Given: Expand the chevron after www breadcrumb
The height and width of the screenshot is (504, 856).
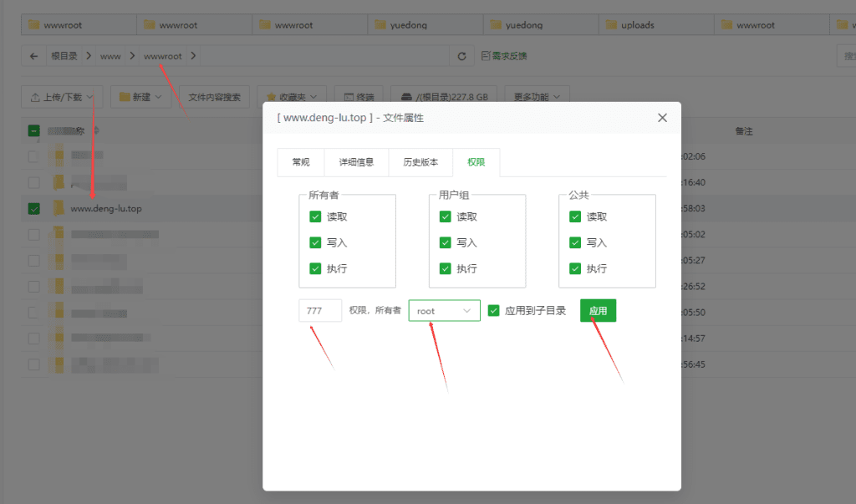Looking at the screenshot, I should 132,56.
